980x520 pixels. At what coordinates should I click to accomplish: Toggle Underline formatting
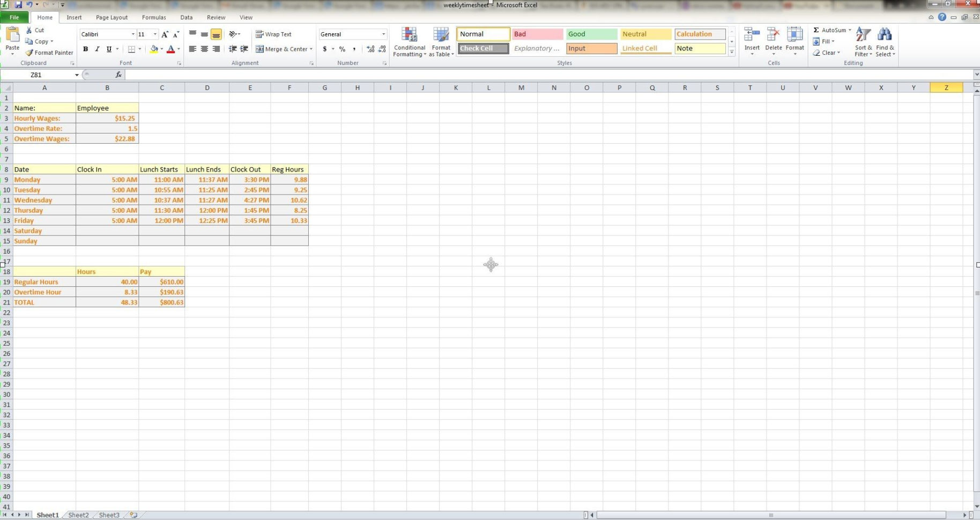click(x=108, y=49)
